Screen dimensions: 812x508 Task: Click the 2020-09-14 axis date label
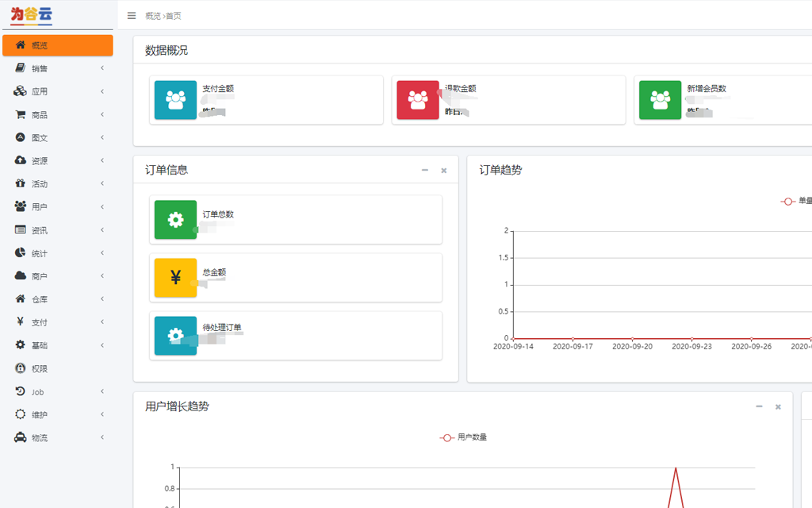tap(513, 346)
